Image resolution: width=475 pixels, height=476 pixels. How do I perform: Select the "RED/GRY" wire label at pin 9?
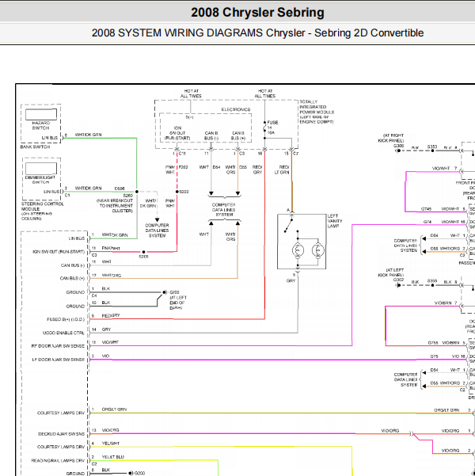(x=111, y=316)
